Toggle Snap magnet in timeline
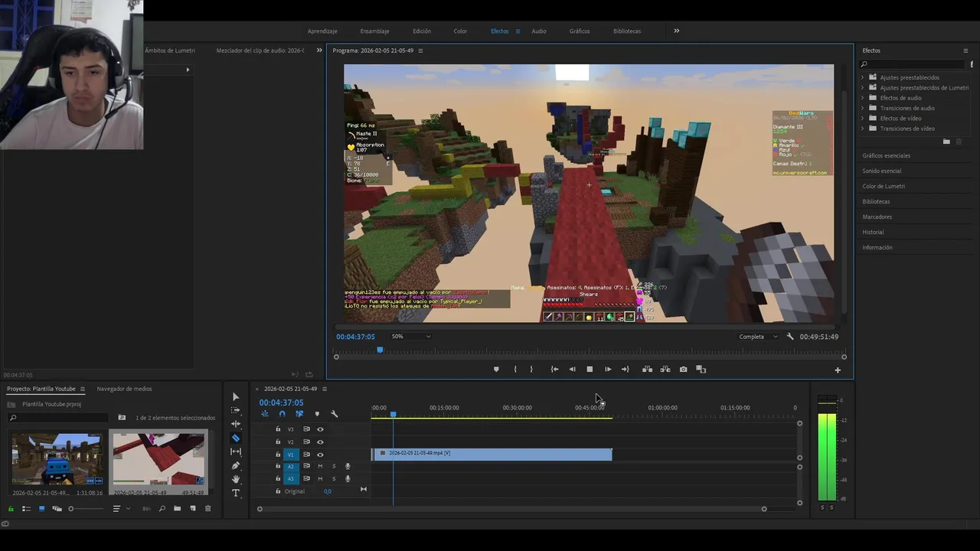 coord(282,414)
